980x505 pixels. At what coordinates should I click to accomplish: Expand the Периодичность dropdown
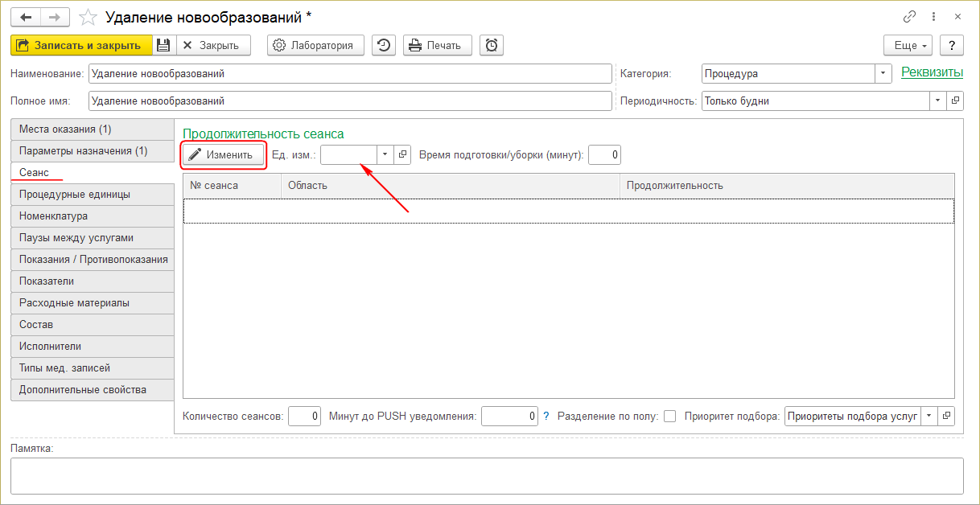click(938, 101)
